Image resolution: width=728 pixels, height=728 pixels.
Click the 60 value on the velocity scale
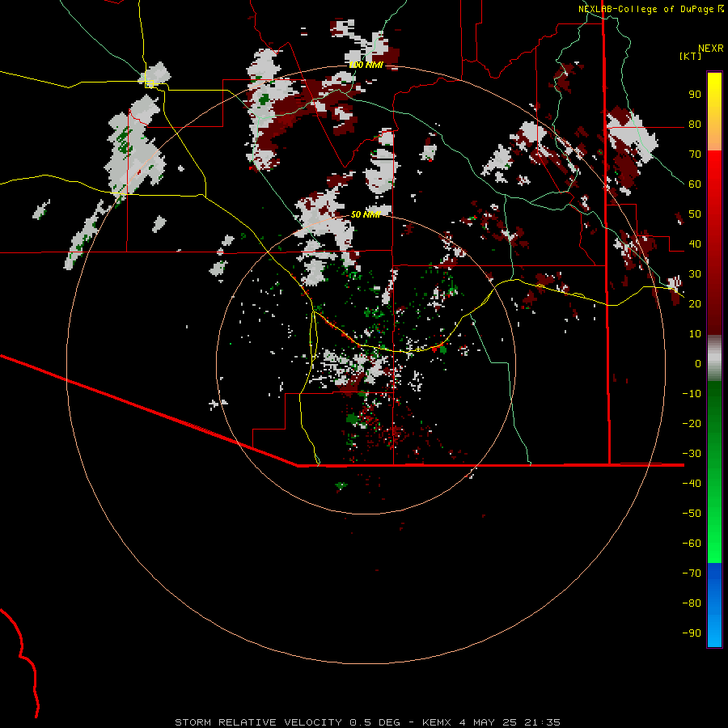click(x=695, y=184)
